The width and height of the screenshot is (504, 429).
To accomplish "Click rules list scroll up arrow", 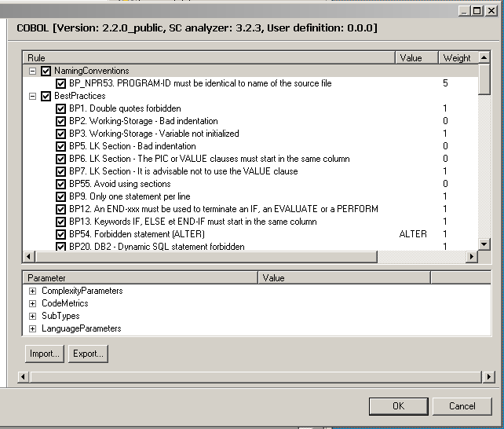I will click(x=484, y=58).
